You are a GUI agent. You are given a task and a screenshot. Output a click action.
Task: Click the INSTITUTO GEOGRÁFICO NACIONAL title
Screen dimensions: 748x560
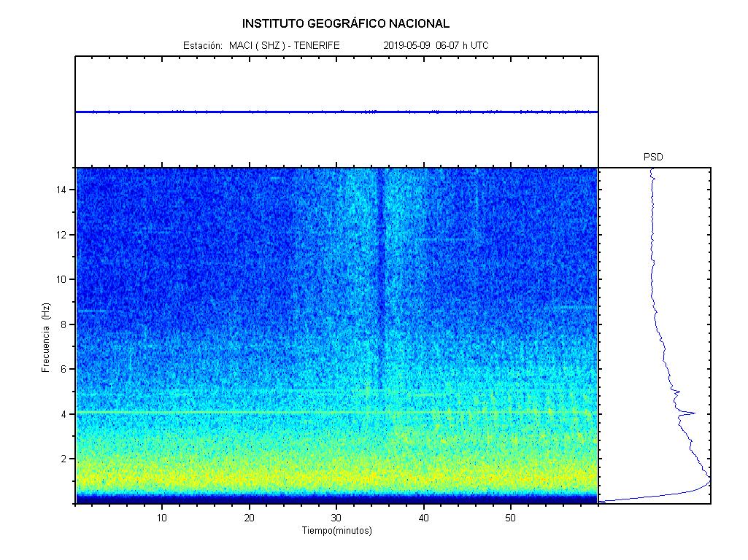pos(346,24)
